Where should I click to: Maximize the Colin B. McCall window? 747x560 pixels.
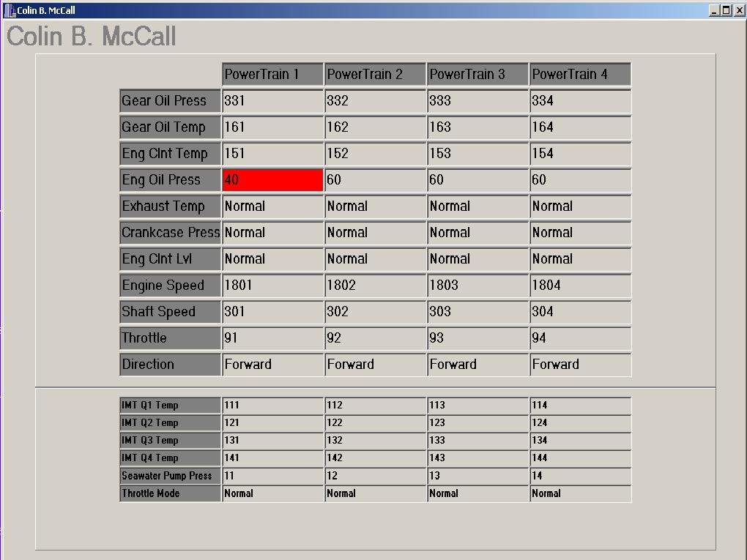click(x=726, y=10)
